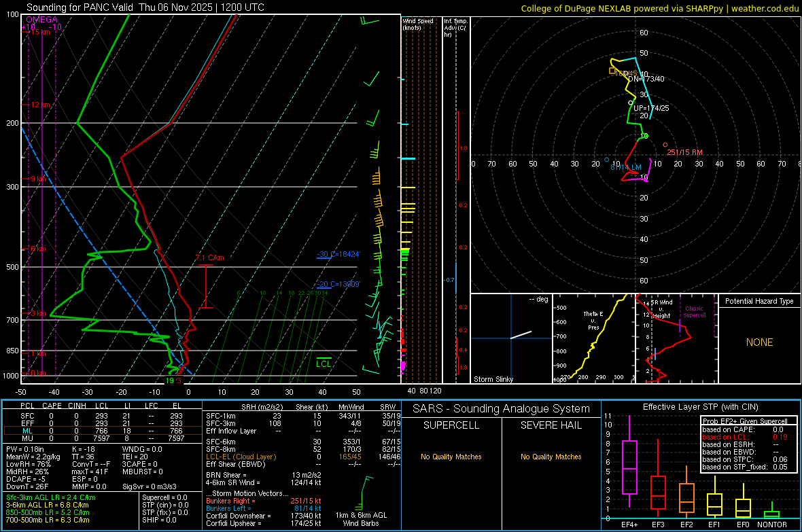
Task: Click the magenta 'OMEGA' label
Action: (42, 20)
